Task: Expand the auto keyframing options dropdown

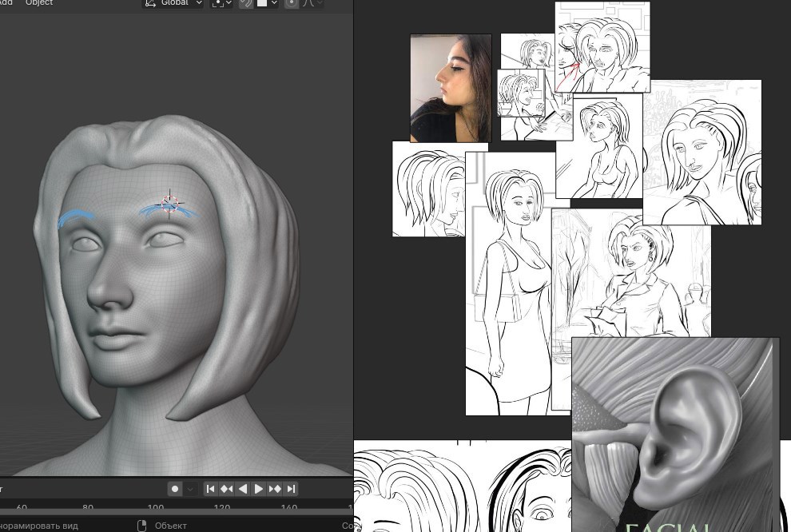Action: click(189, 489)
